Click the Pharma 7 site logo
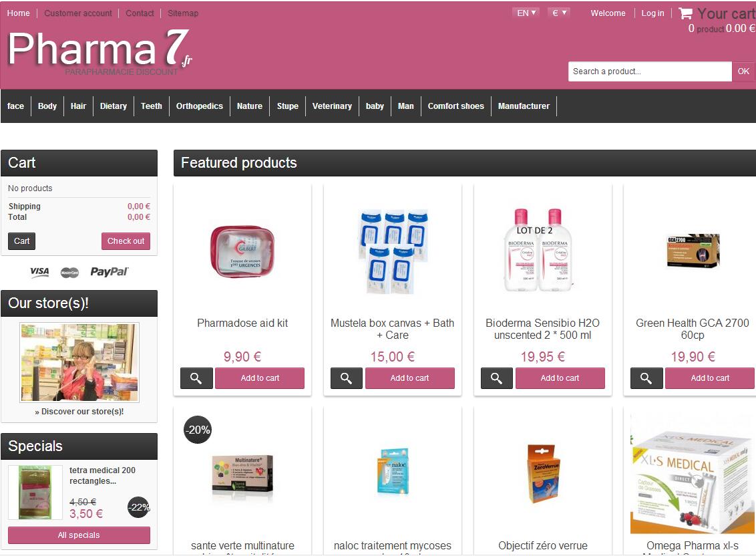Screen dimensions: 756x556 pos(100,51)
